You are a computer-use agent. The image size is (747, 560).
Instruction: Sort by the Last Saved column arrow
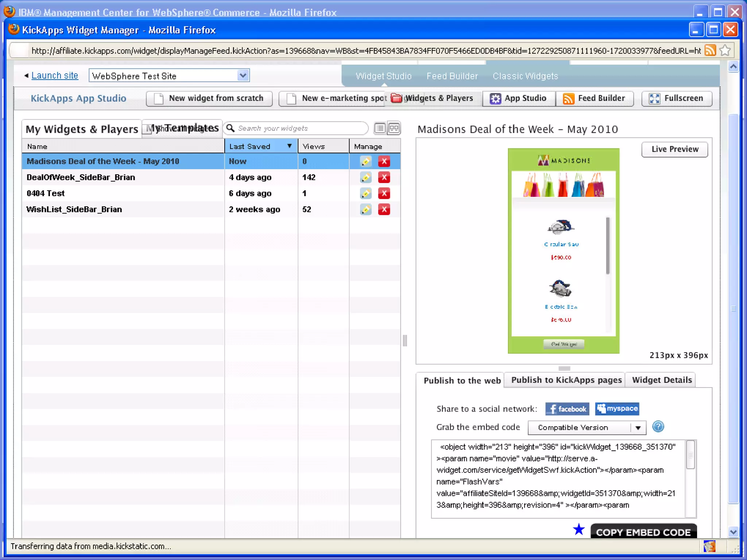click(289, 146)
